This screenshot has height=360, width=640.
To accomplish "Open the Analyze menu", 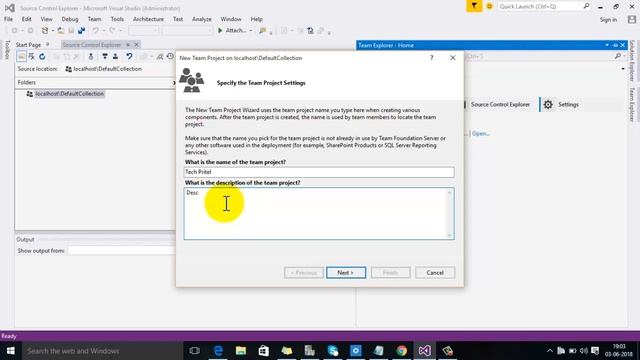I will (202, 19).
